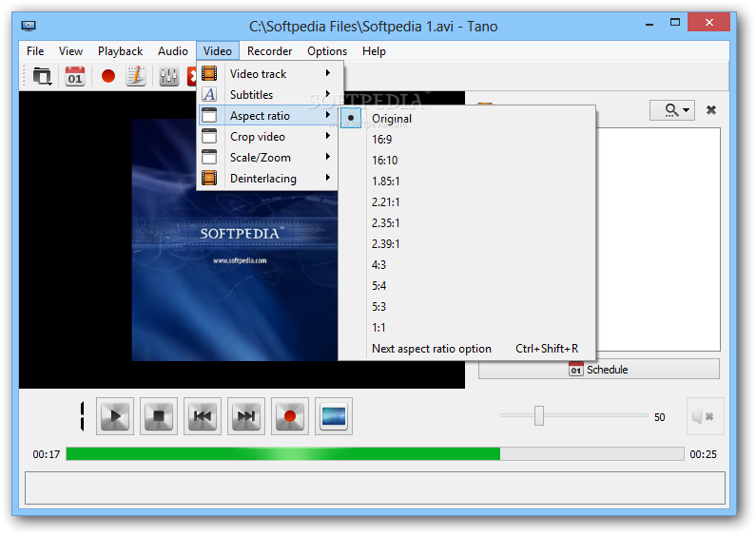Open the Recorder menu

pos(269,51)
